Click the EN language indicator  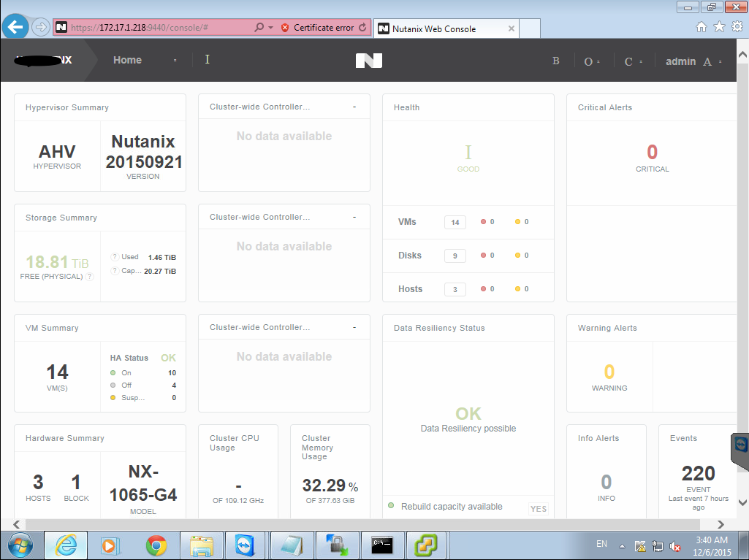pyautogui.click(x=601, y=544)
